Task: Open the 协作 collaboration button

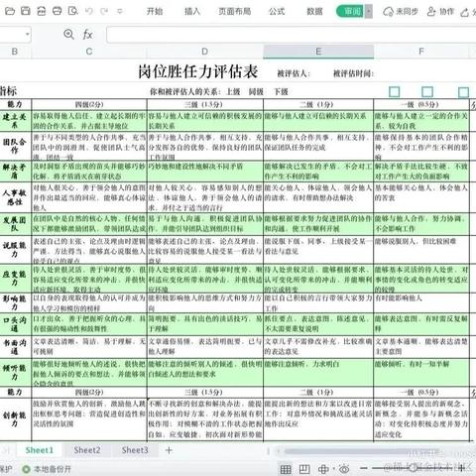Action: pos(440,12)
